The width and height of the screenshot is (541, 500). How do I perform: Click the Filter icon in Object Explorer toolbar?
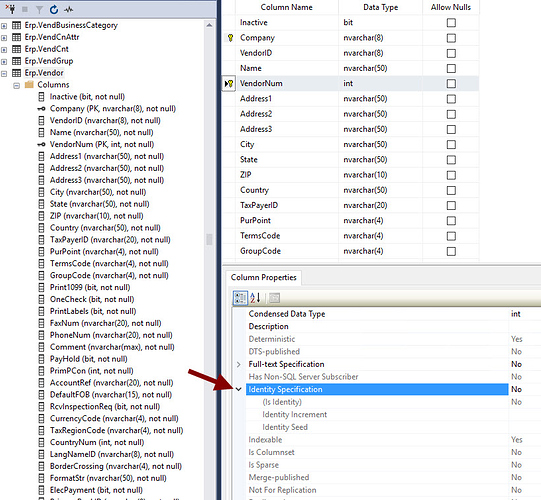(x=39, y=10)
